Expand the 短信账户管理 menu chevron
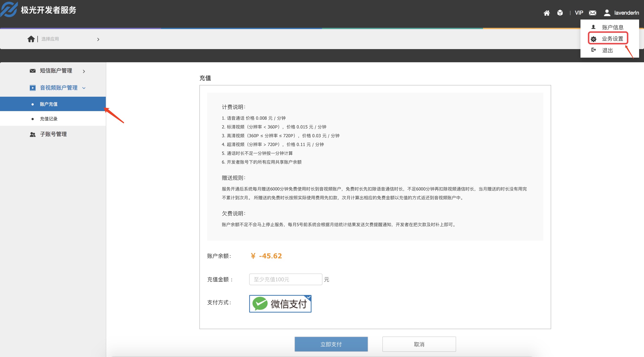 (x=84, y=71)
